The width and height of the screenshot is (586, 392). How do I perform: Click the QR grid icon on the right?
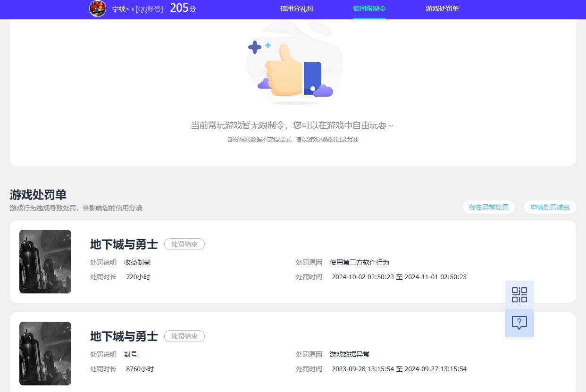(519, 294)
